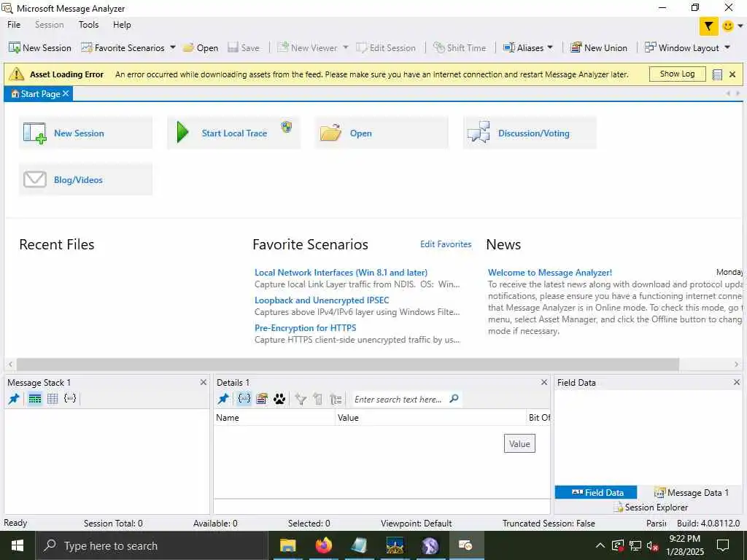Click the magnifier search icon in Details

point(454,399)
